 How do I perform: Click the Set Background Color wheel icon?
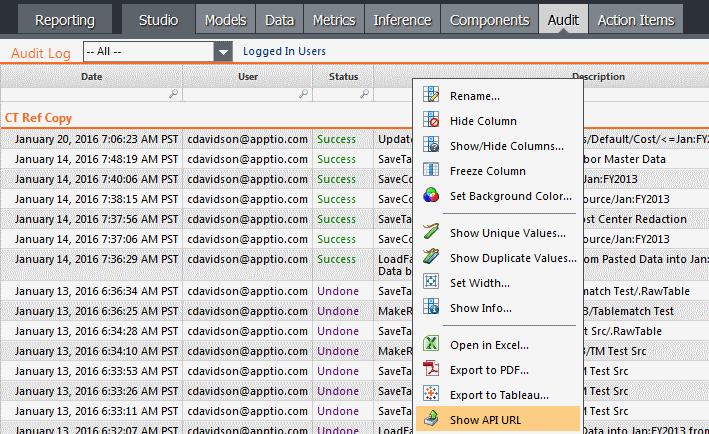pos(431,195)
